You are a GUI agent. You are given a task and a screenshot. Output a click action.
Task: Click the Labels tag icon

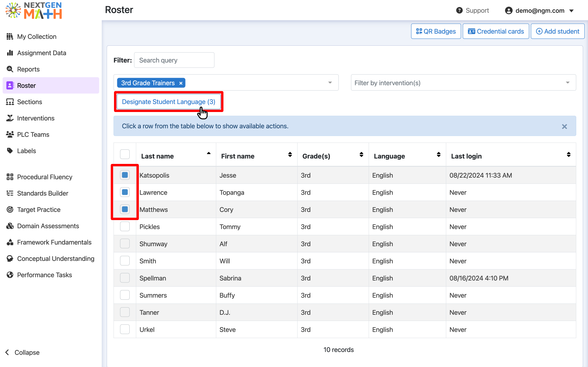10,151
